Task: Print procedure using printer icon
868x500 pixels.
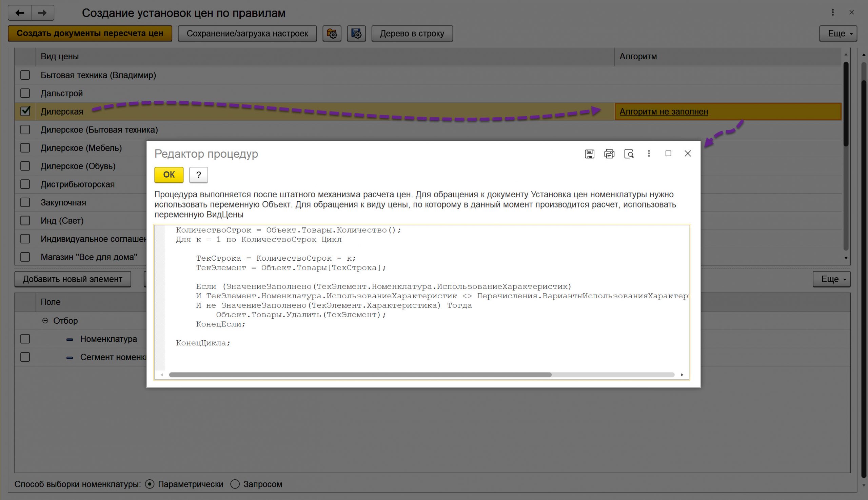Action: (x=609, y=154)
